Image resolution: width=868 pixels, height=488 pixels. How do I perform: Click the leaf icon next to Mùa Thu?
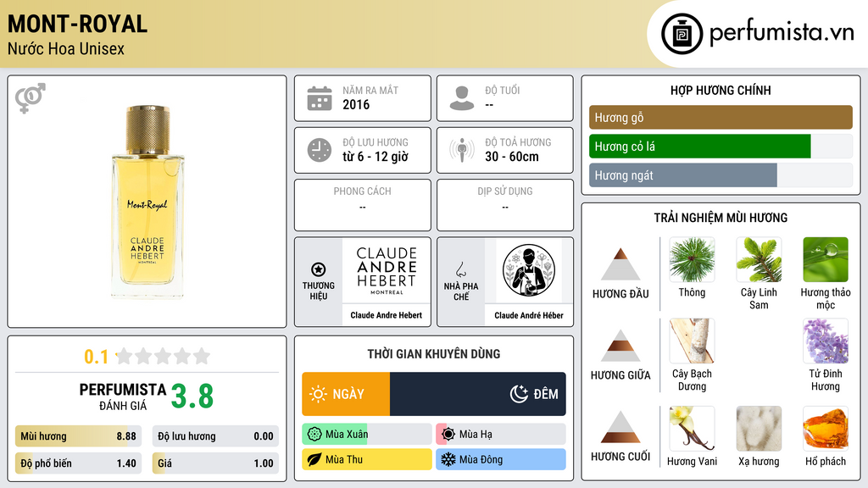tap(314, 459)
